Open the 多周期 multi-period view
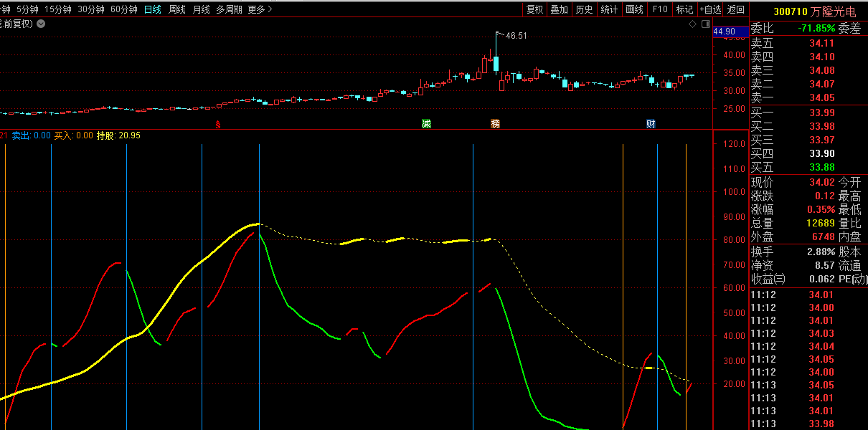Image resolution: width=868 pixels, height=430 pixels. 229,9
